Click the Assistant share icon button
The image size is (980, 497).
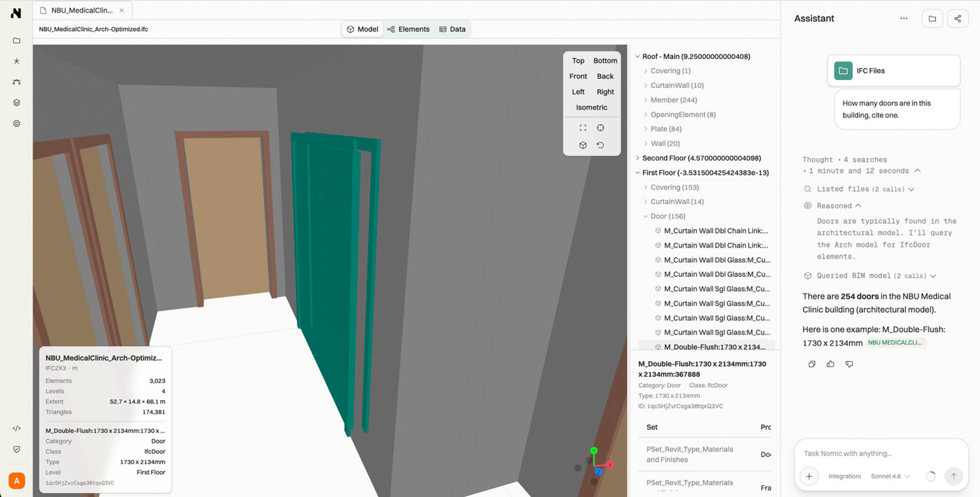(x=958, y=18)
